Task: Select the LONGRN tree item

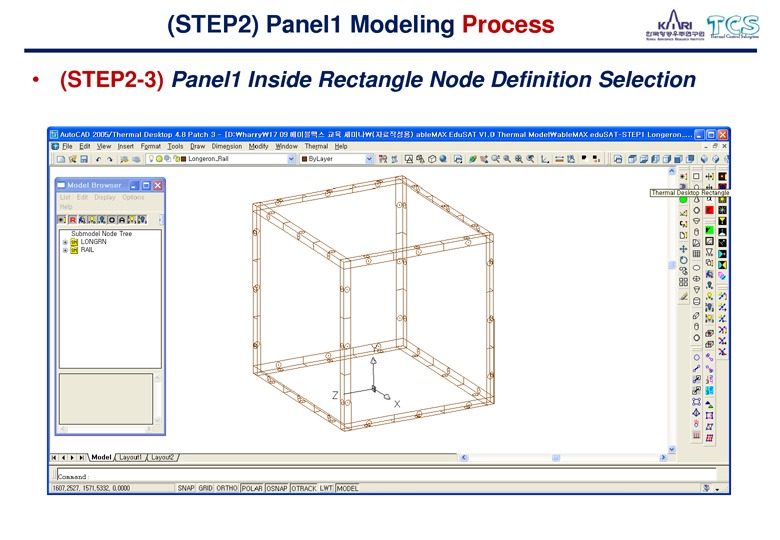Action: (94, 242)
